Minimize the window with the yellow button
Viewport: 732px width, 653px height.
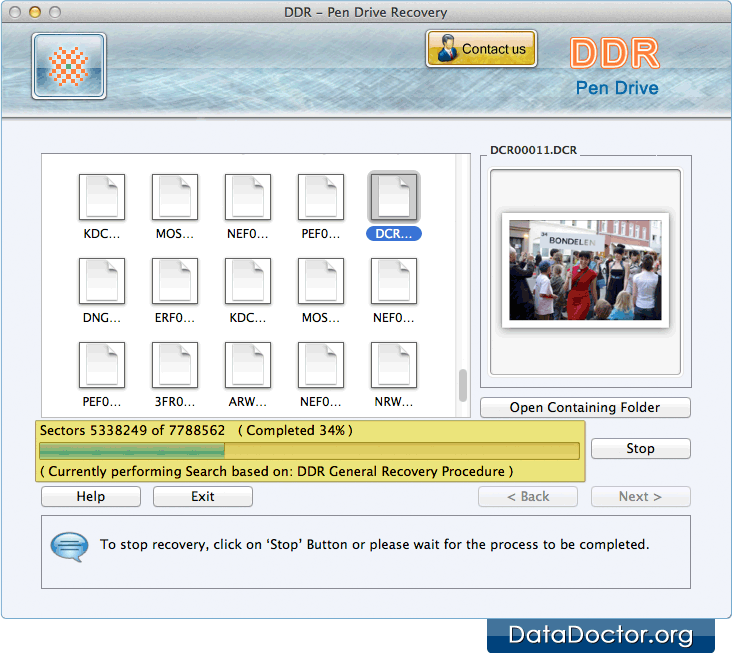(35, 12)
